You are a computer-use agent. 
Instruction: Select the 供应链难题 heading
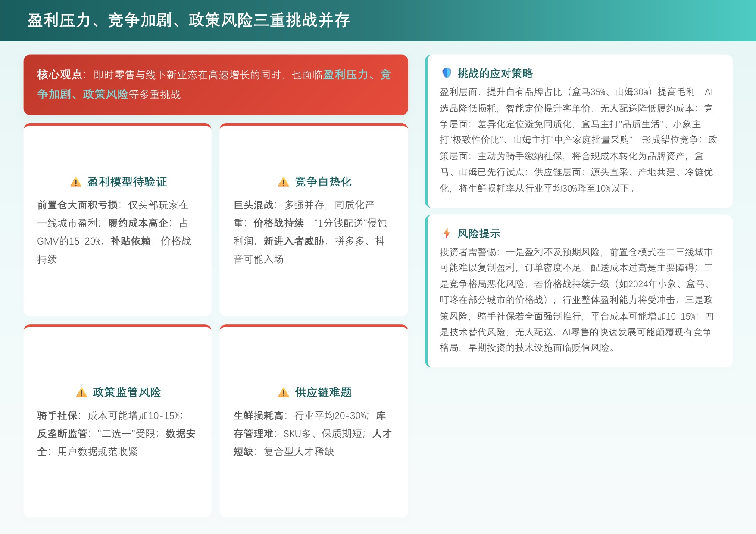click(324, 393)
